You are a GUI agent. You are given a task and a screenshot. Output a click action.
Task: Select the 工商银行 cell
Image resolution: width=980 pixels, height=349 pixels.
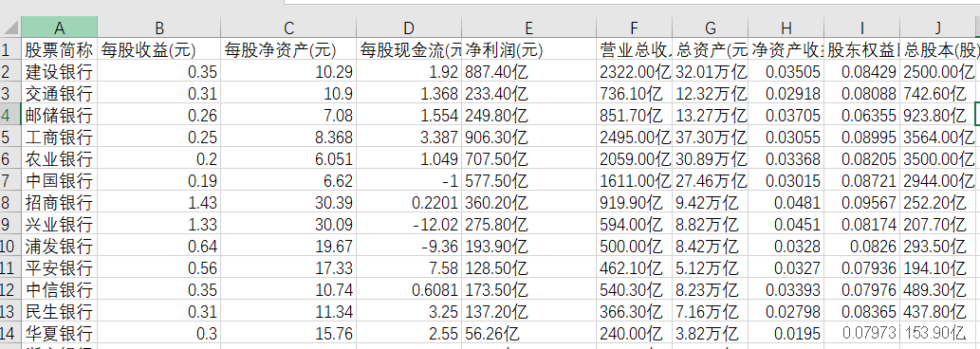[60, 137]
